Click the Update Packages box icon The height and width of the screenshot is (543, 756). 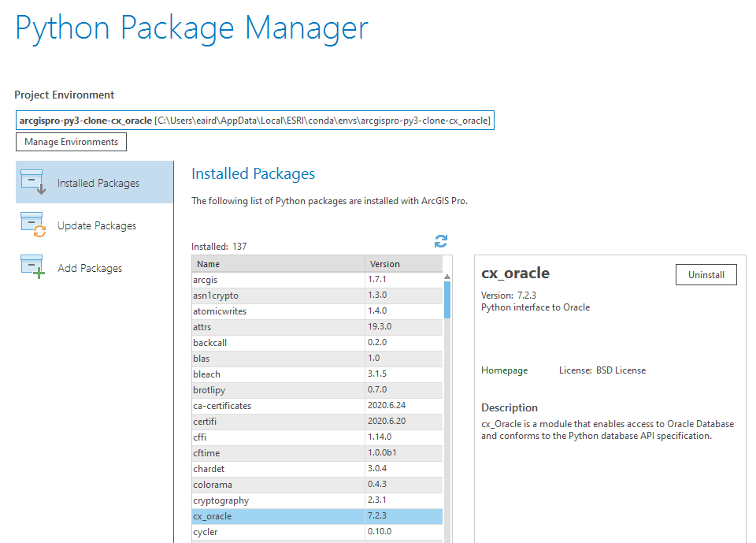pos(33,225)
